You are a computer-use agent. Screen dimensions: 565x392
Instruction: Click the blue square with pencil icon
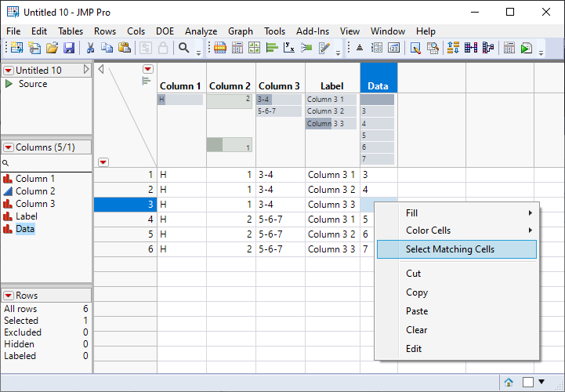point(415,48)
